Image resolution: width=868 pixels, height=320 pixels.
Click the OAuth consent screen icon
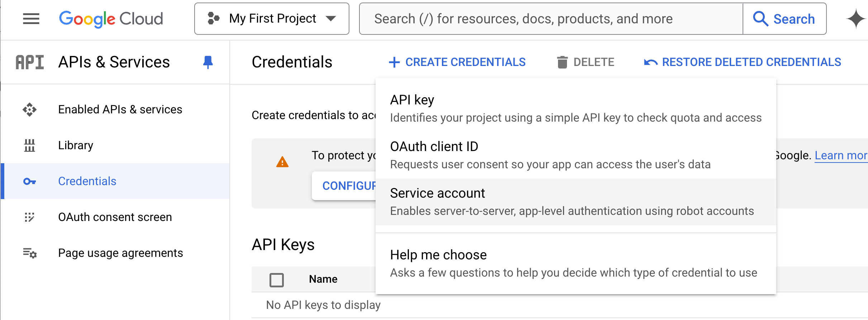point(30,217)
